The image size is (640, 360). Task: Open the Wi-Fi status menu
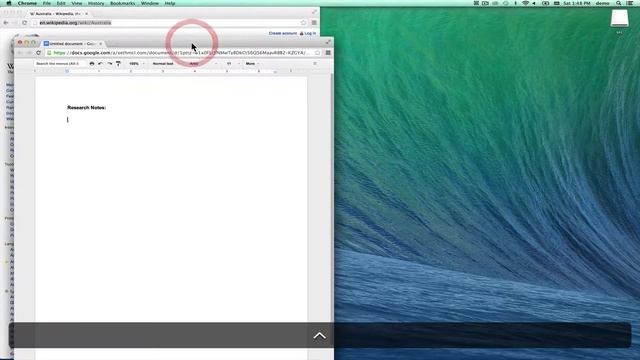tap(526, 3)
